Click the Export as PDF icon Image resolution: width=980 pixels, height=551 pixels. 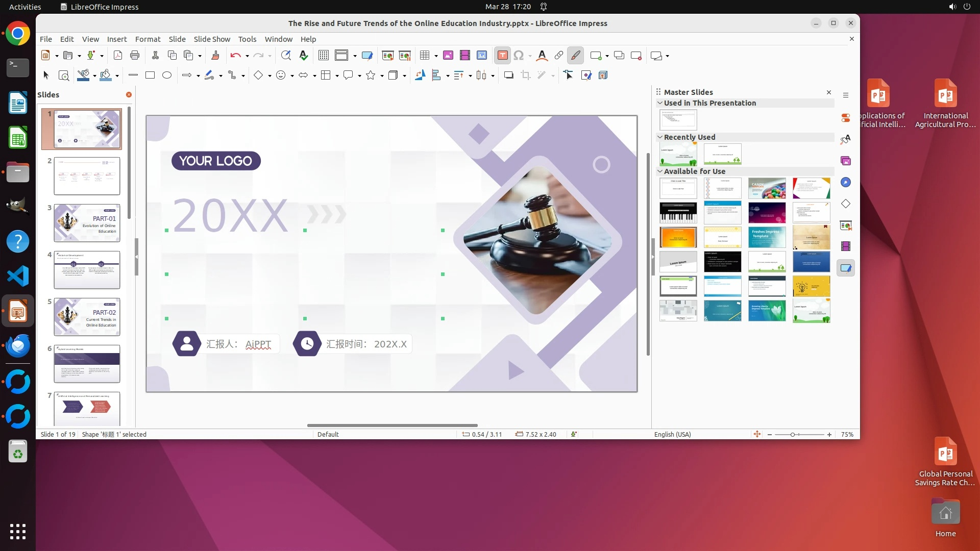118,56
